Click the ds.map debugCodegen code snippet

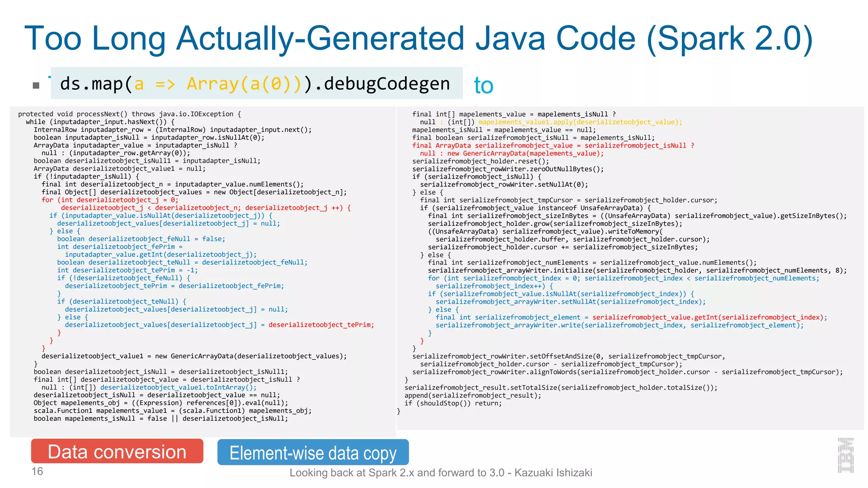click(257, 83)
